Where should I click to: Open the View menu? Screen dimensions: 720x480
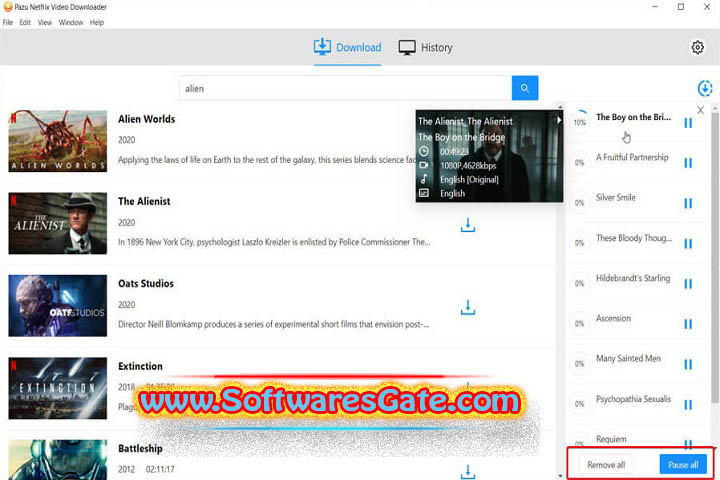(45, 23)
